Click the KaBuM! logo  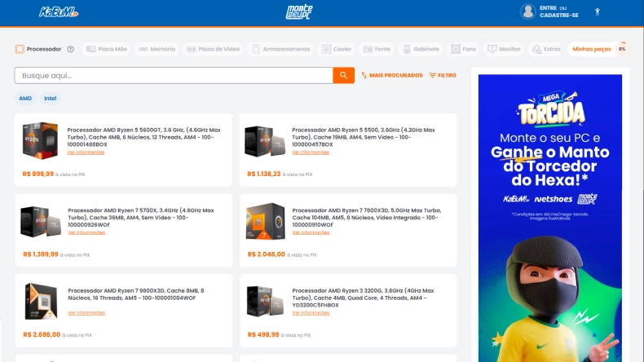tap(59, 12)
